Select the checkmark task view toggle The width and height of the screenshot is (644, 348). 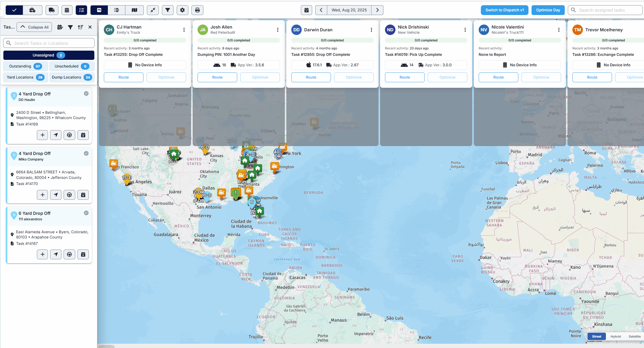click(x=14, y=10)
